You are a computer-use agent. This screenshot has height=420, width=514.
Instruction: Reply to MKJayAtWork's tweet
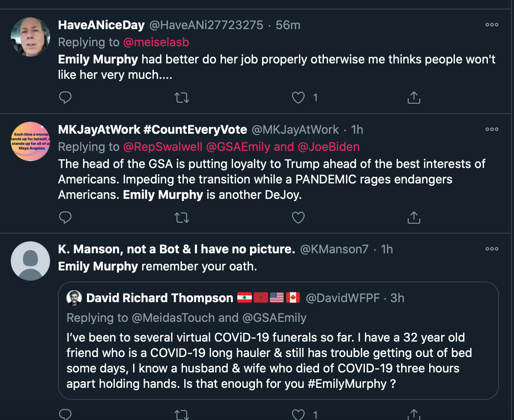click(65, 217)
